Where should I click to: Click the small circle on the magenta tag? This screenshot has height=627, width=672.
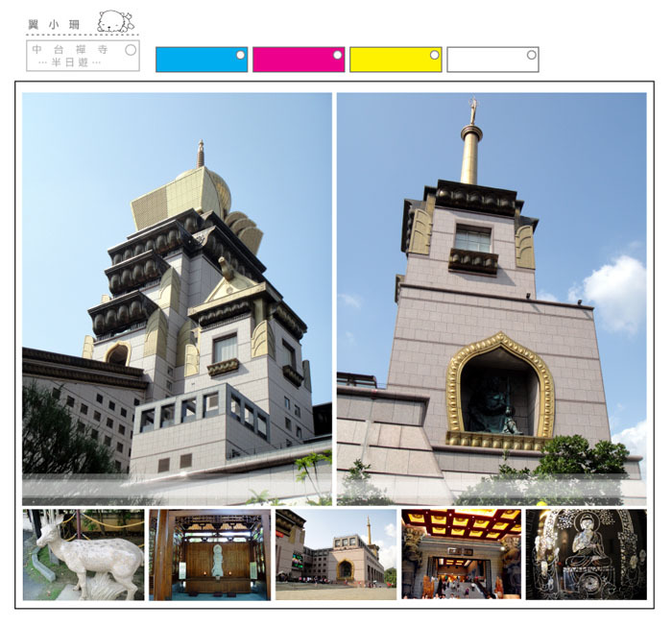[337, 55]
